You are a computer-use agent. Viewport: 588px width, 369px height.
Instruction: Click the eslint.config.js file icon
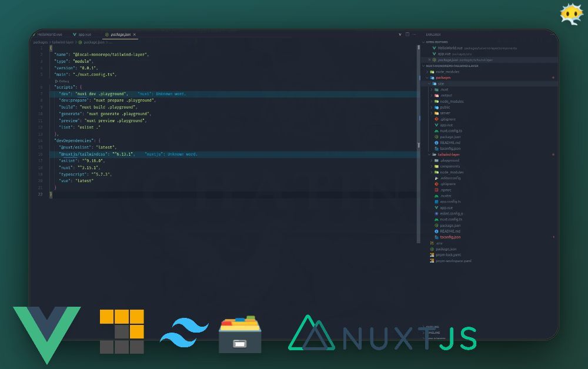(436, 213)
